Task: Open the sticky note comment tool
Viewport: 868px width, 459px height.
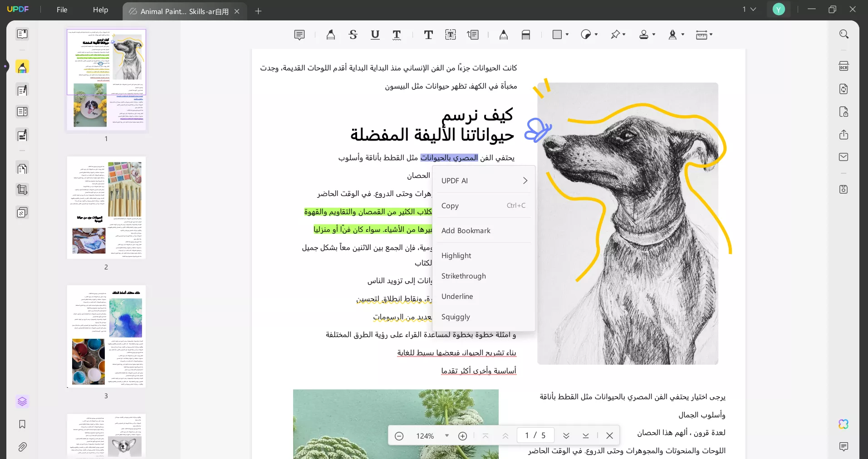Action: click(x=299, y=35)
